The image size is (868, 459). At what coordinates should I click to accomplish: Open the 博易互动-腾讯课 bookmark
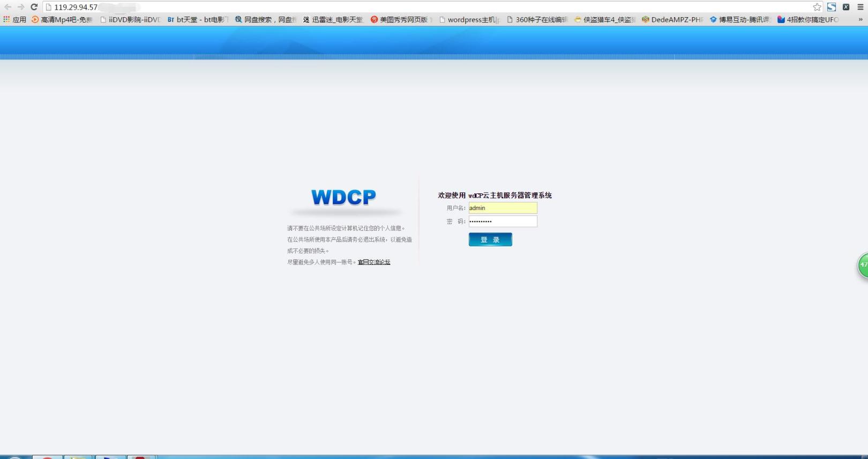[740, 19]
